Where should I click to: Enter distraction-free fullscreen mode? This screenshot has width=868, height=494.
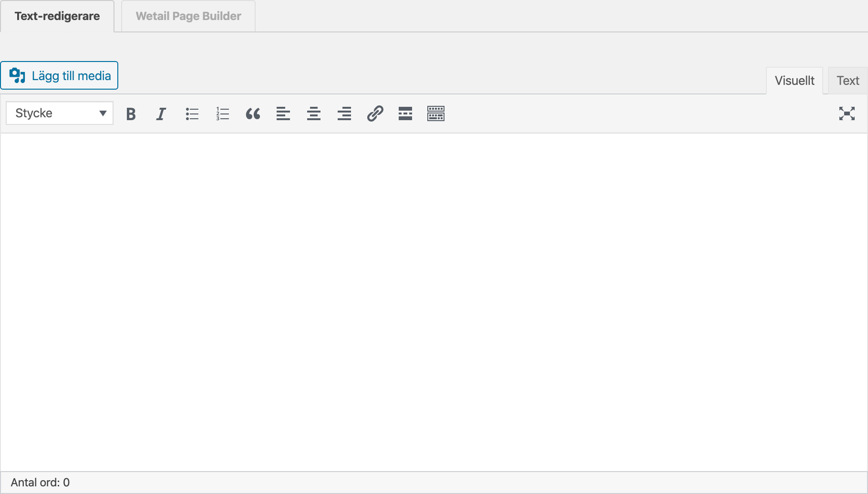[x=847, y=113]
